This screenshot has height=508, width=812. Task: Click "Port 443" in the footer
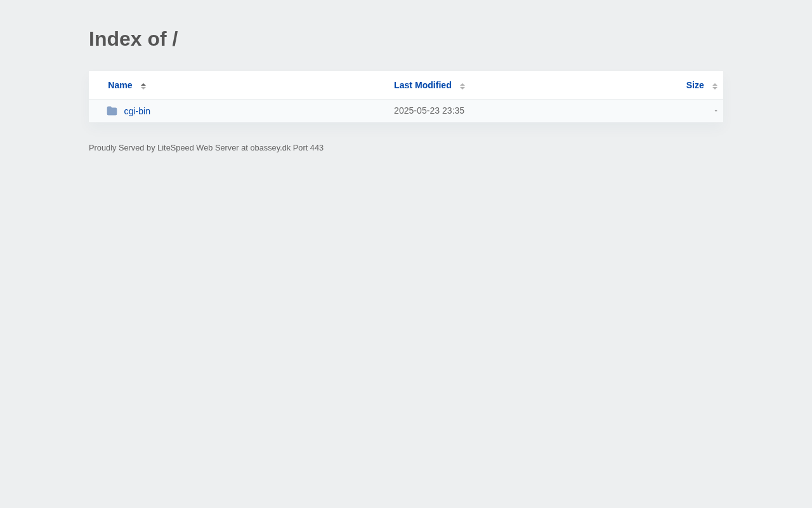pyautogui.click(x=308, y=148)
